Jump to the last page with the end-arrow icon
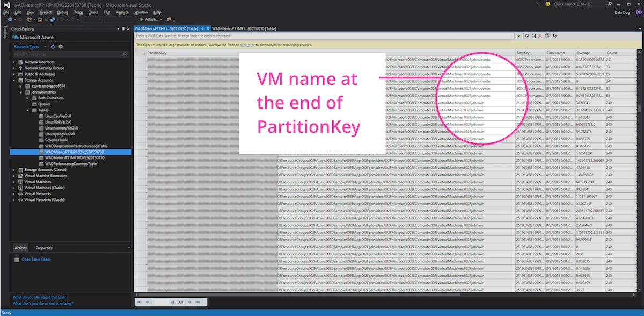 click(x=197, y=302)
